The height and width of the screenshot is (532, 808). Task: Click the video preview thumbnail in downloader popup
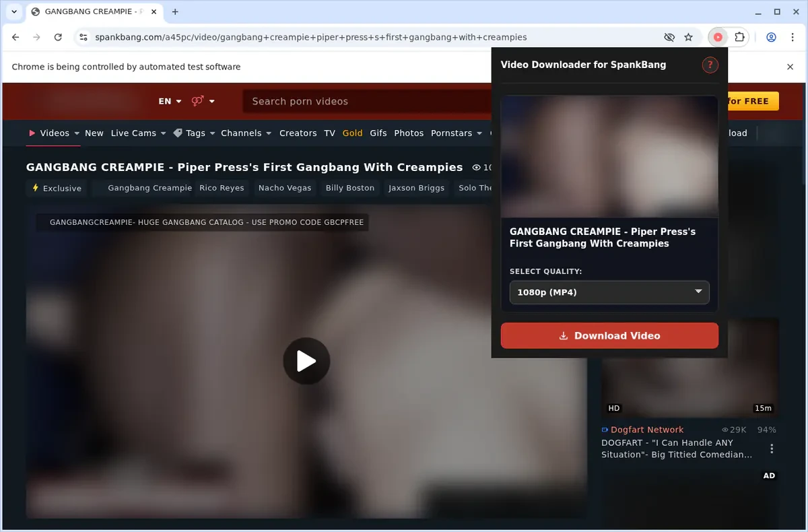[x=609, y=156]
